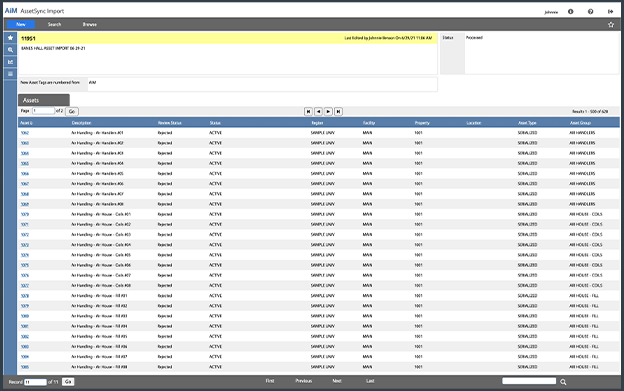Image resolution: width=624 pixels, height=391 pixels.
Task: Click the Results count text
Action: point(590,112)
